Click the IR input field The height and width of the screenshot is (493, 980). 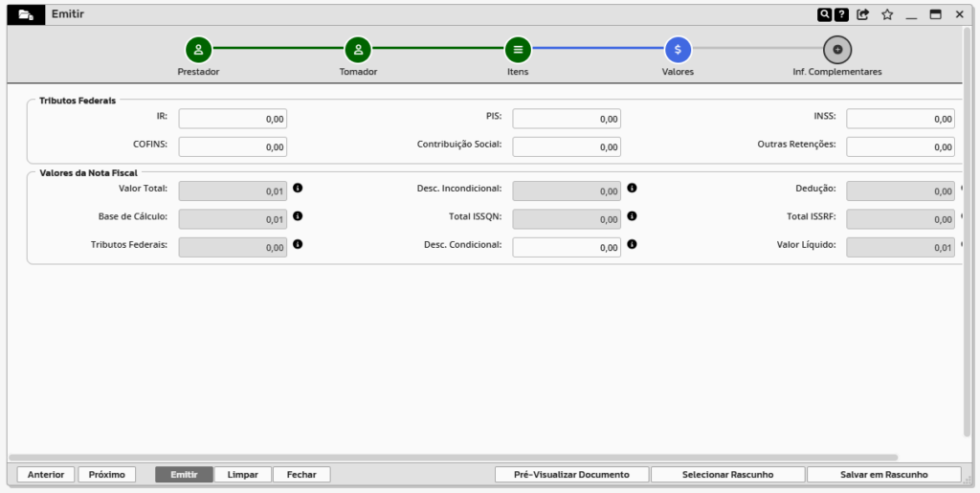[x=233, y=120]
